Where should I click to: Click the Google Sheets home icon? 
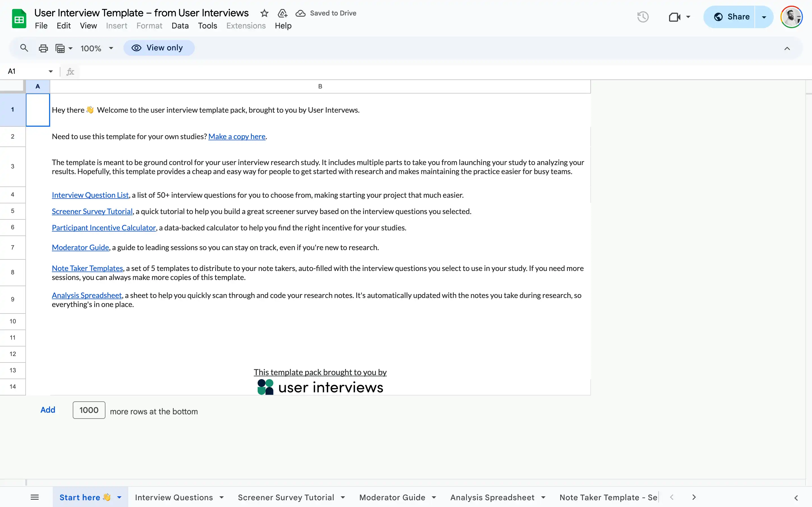[x=19, y=18]
